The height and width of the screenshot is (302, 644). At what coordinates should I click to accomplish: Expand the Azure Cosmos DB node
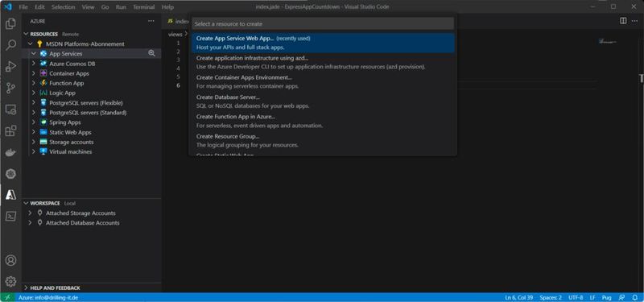click(34, 64)
